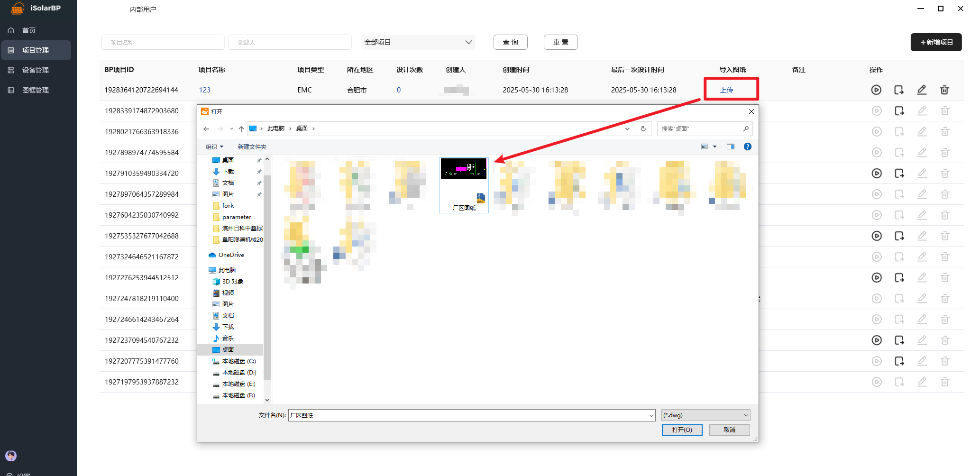Click the delete trash icon in first row
This screenshot has width=980, height=476.
coord(944,90)
